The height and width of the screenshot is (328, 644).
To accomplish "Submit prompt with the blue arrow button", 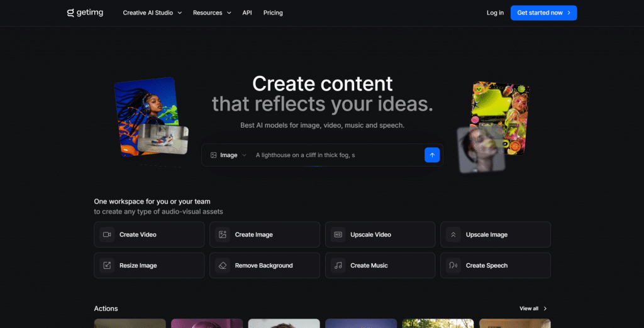I will 432,155.
